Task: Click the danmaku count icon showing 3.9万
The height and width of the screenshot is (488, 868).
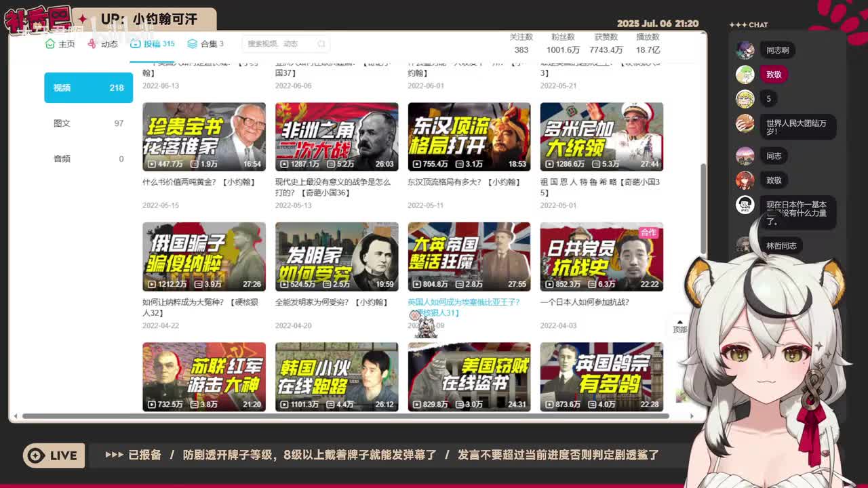Action: coord(198,284)
